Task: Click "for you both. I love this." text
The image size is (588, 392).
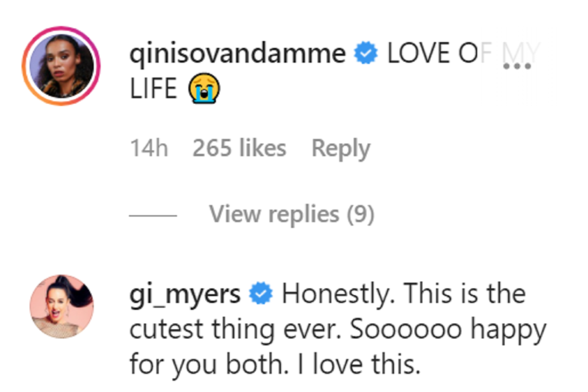Action: [275, 366]
